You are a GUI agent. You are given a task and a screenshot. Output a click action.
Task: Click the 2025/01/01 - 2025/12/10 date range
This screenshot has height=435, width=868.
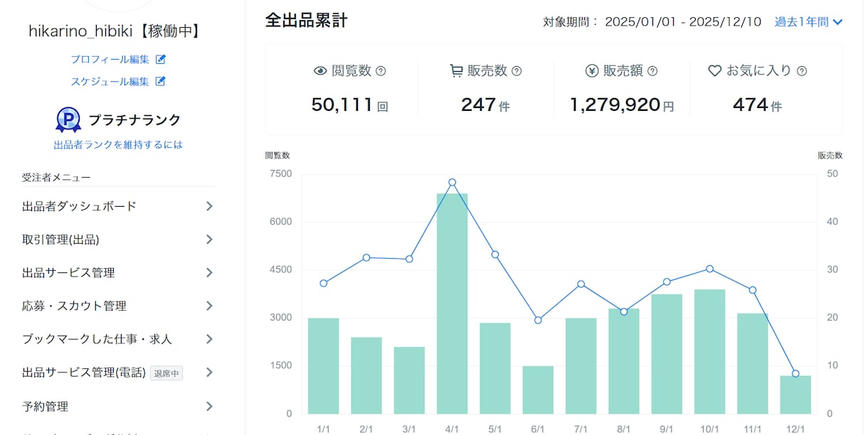pos(683,22)
